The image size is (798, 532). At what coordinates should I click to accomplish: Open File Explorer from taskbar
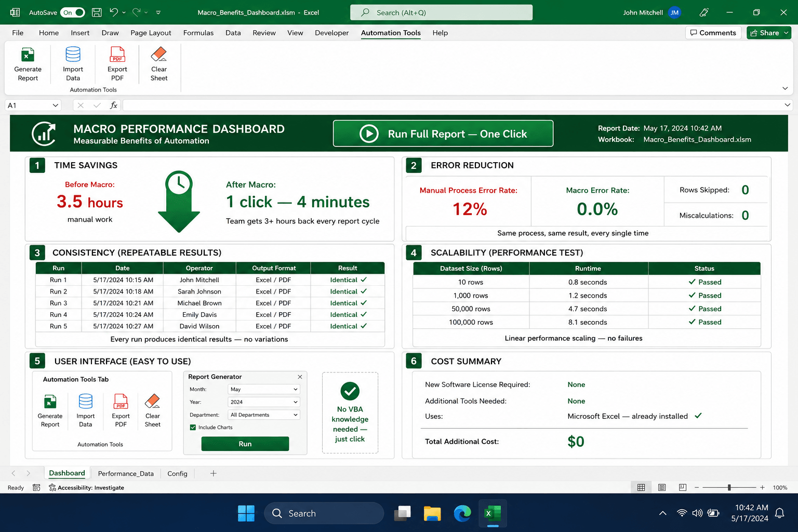(432, 513)
